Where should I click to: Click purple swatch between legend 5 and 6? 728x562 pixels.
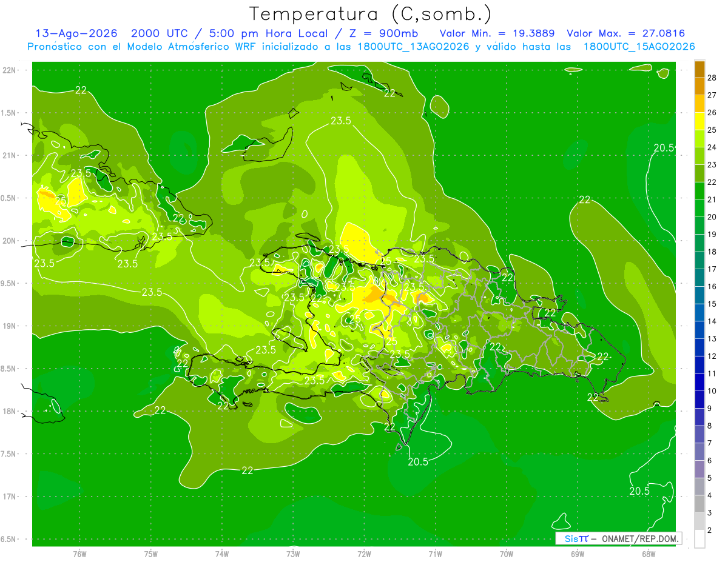click(700, 469)
